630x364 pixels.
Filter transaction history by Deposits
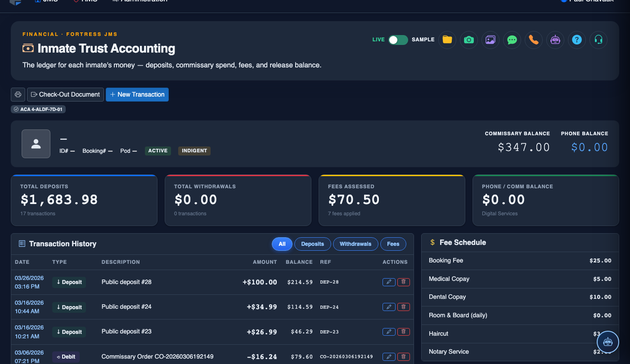[x=313, y=244]
